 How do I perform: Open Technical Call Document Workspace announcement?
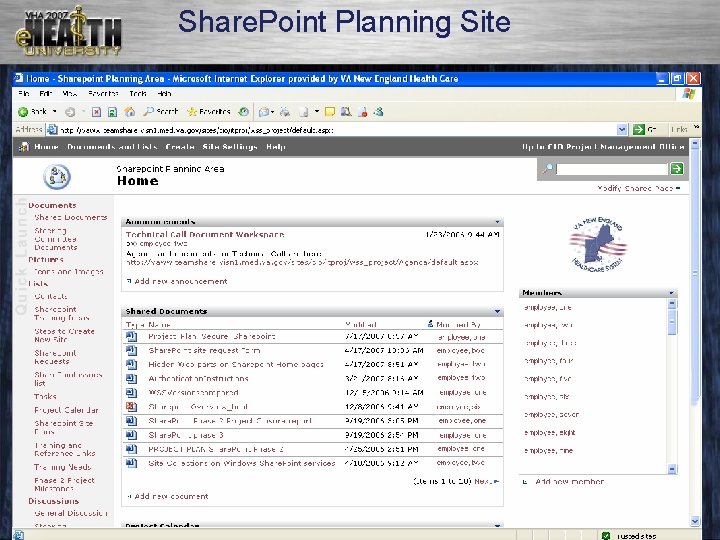click(205, 235)
